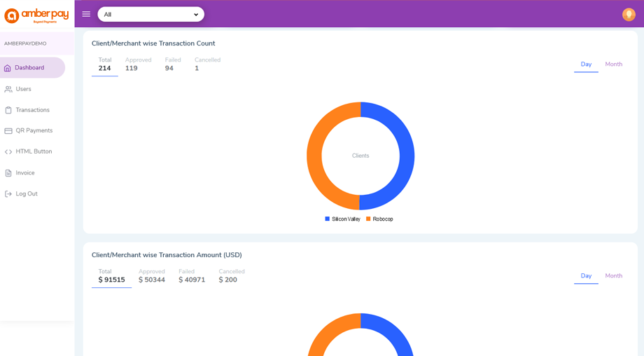Open the user profile avatar
The image size is (644, 356).
(629, 15)
